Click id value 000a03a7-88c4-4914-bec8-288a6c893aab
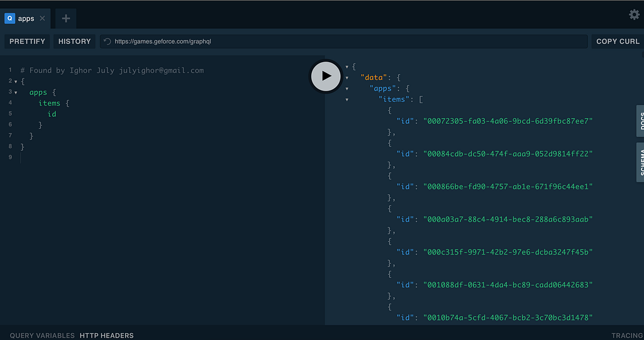This screenshot has width=644, height=340. [508, 219]
